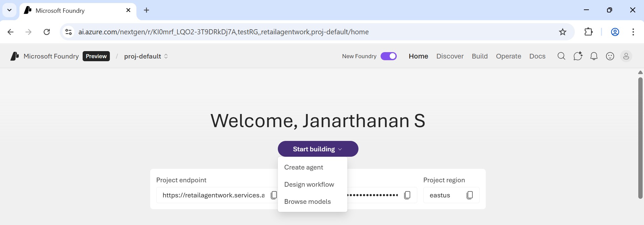The image size is (644, 225).
Task: Open the AI chat sparkle icon
Action: point(578,56)
